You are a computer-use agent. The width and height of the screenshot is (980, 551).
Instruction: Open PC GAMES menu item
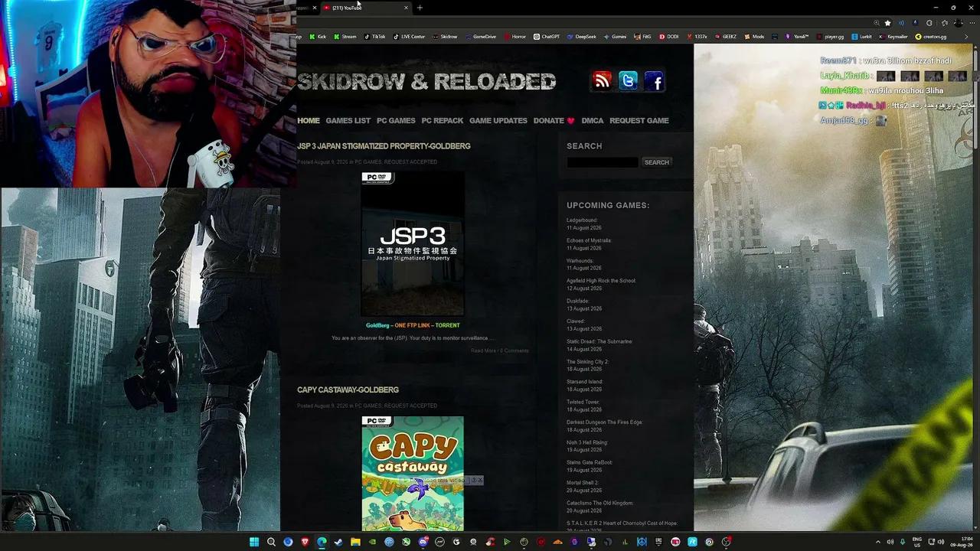click(396, 121)
